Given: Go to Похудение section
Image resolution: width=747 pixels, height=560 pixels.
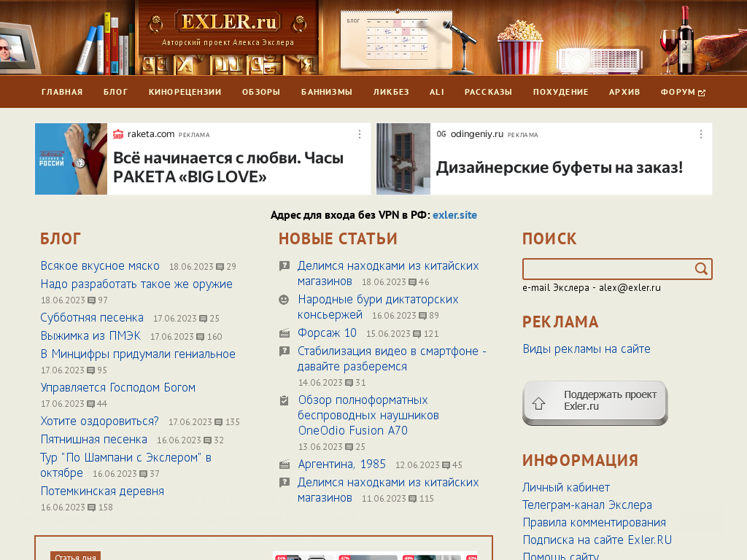Looking at the screenshot, I should (561, 92).
